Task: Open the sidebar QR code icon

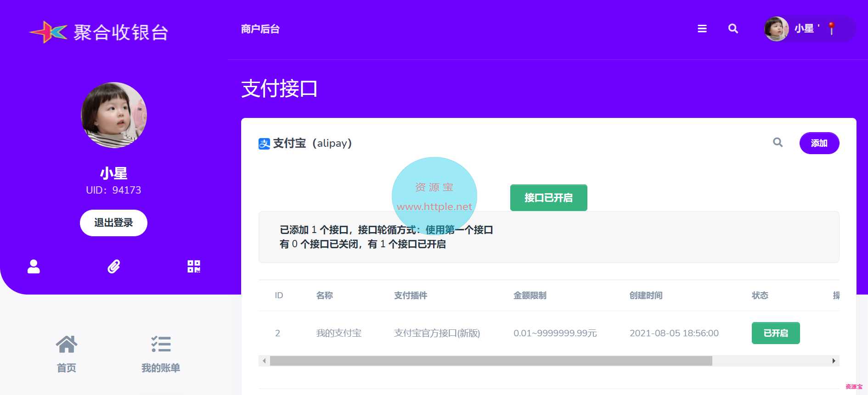Action: 194,267
